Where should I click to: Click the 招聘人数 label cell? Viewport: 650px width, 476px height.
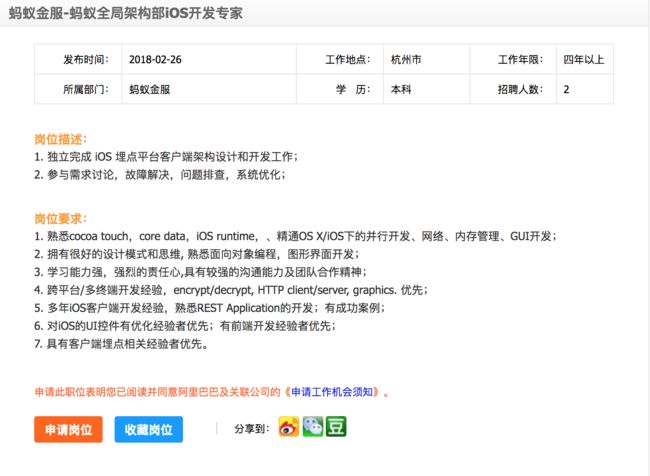pos(513,89)
